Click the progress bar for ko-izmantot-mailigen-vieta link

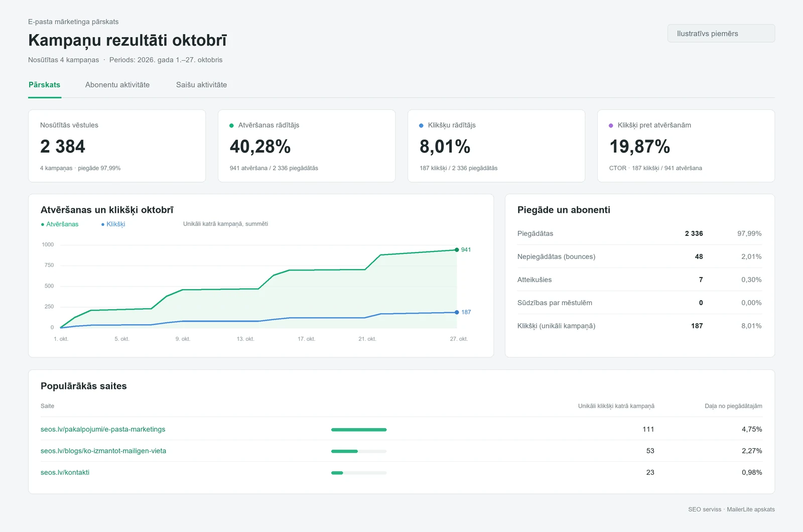[x=359, y=451]
